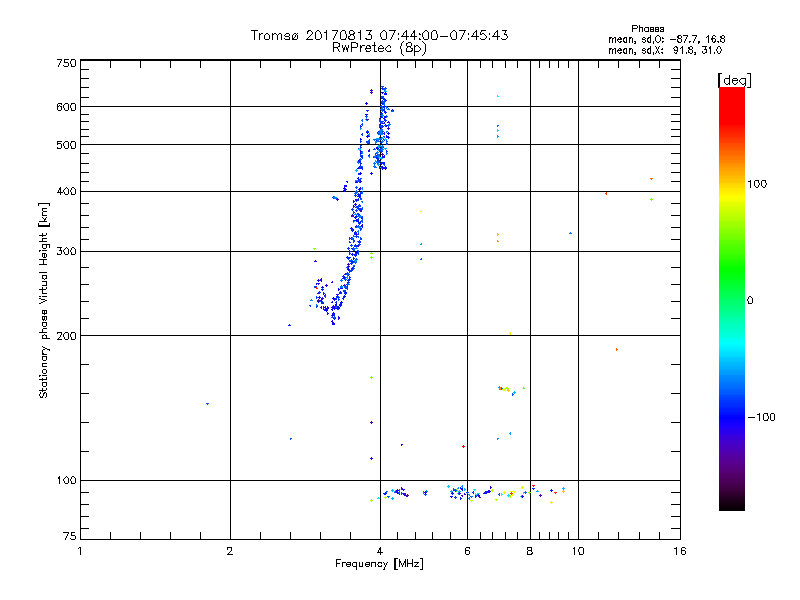Click the 'Stationary phase Virtual Height [km]' y-axis label

tap(44, 301)
